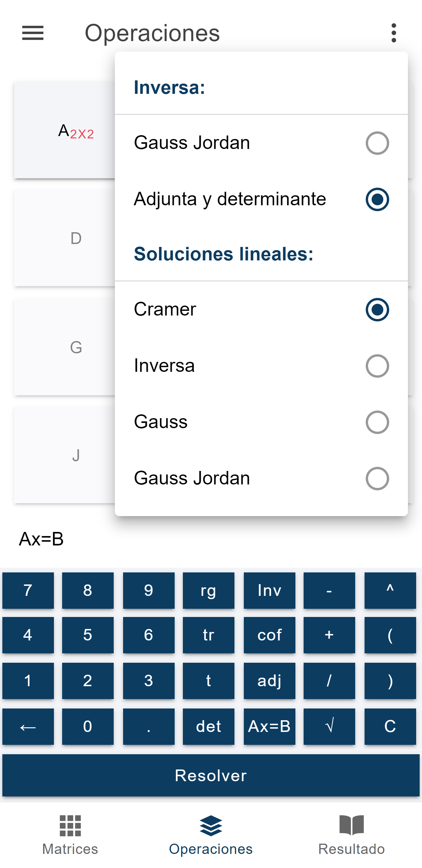The image size is (422, 868).
Task: Select Gauss Jordan under Inversa
Action: point(261,143)
